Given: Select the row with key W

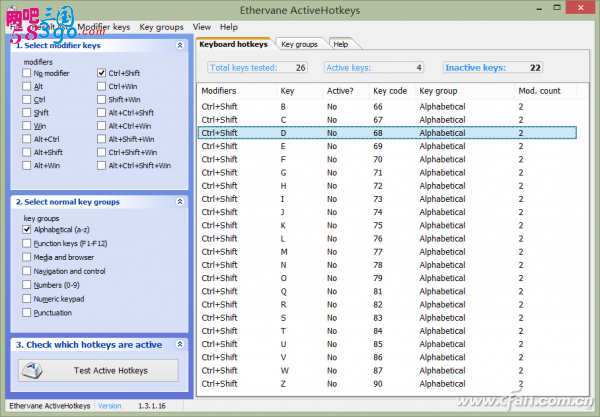Looking at the screenshot, I should [387, 370].
